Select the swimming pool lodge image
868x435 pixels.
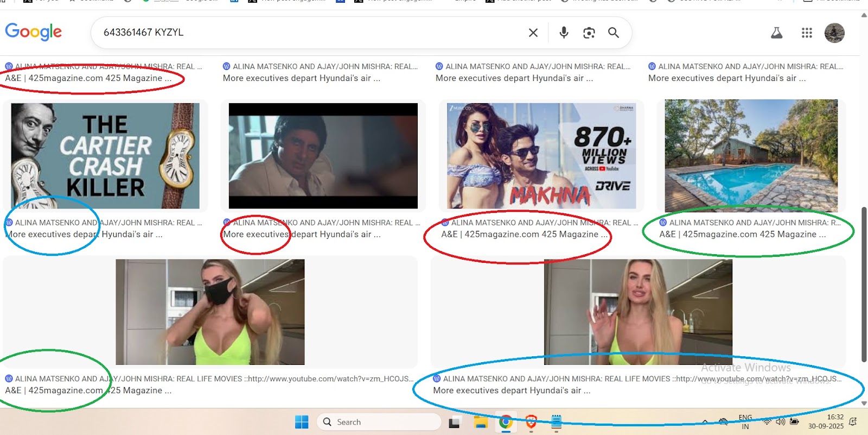click(751, 156)
